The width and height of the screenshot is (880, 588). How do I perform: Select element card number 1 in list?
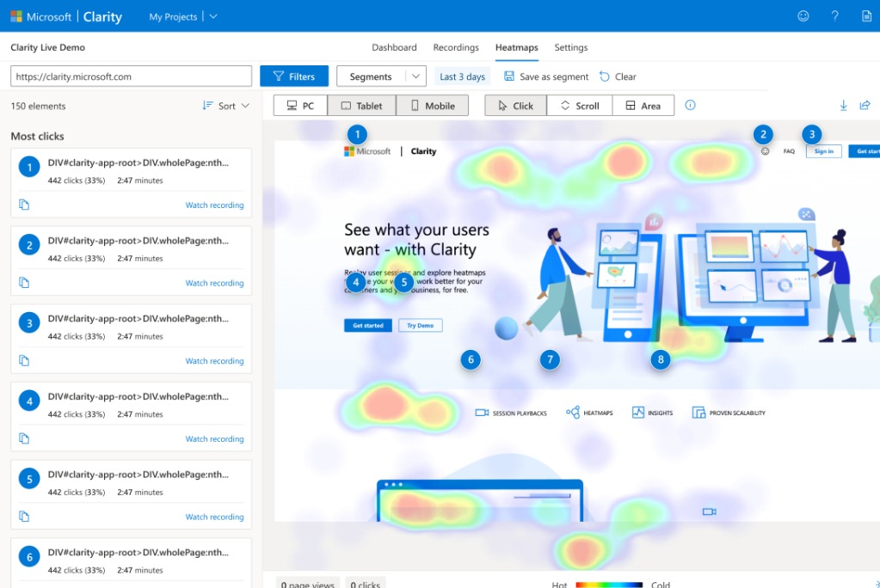point(131,183)
